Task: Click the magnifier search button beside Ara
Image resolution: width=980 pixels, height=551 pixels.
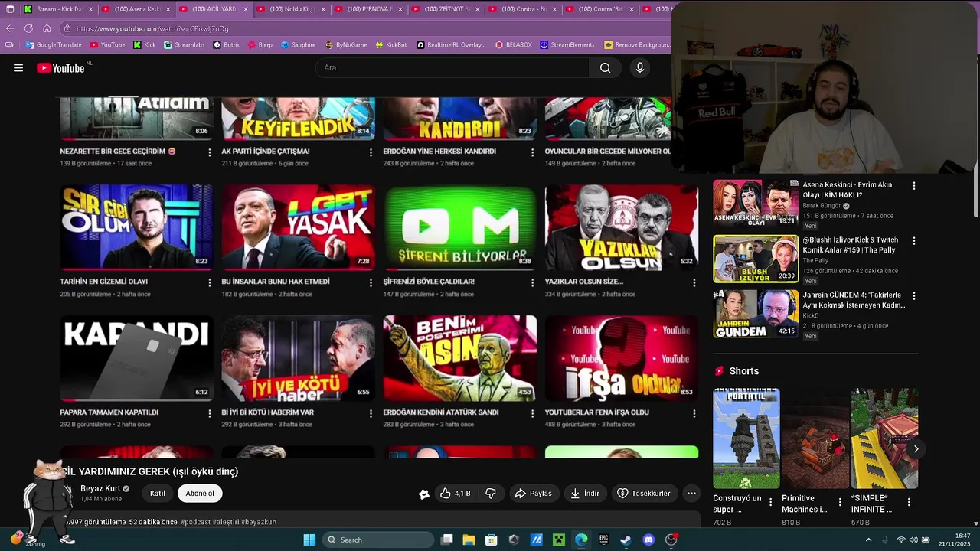Action: (x=605, y=68)
